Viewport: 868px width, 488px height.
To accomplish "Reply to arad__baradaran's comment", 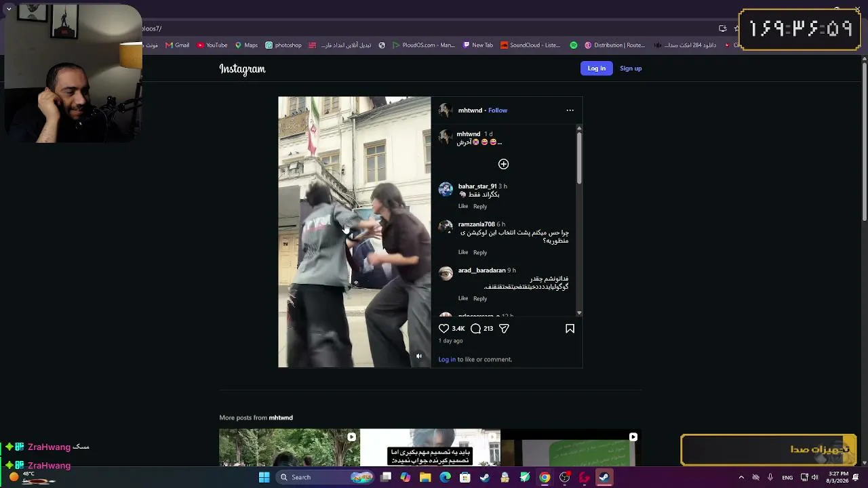I will (480, 298).
